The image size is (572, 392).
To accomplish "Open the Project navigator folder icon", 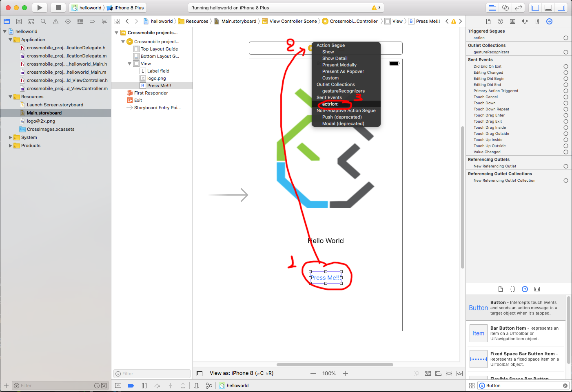I will tap(7, 21).
